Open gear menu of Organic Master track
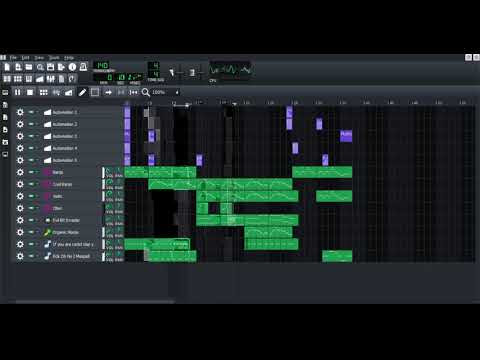This screenshot has height=360, width=480. [20, 232]
